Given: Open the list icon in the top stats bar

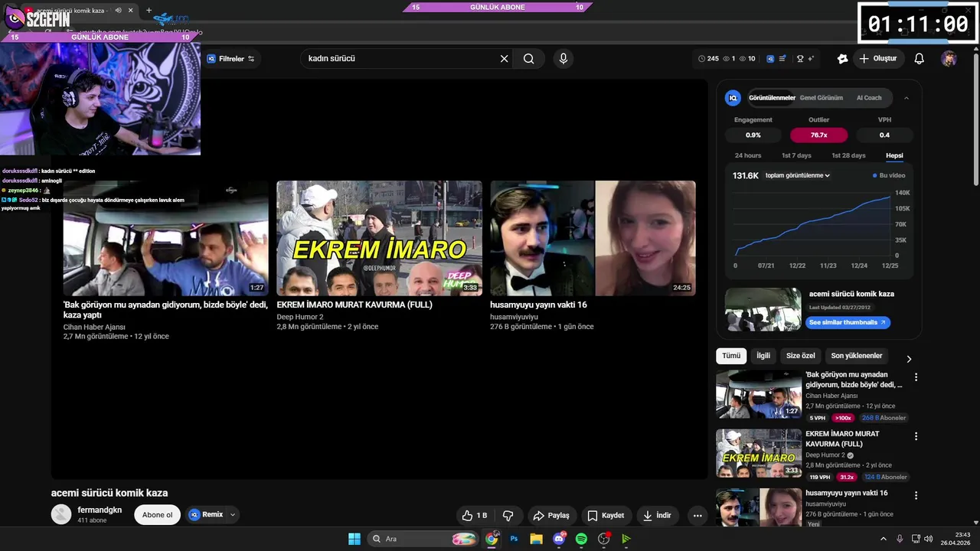Looking at the screenshot, I should (782, 59).
